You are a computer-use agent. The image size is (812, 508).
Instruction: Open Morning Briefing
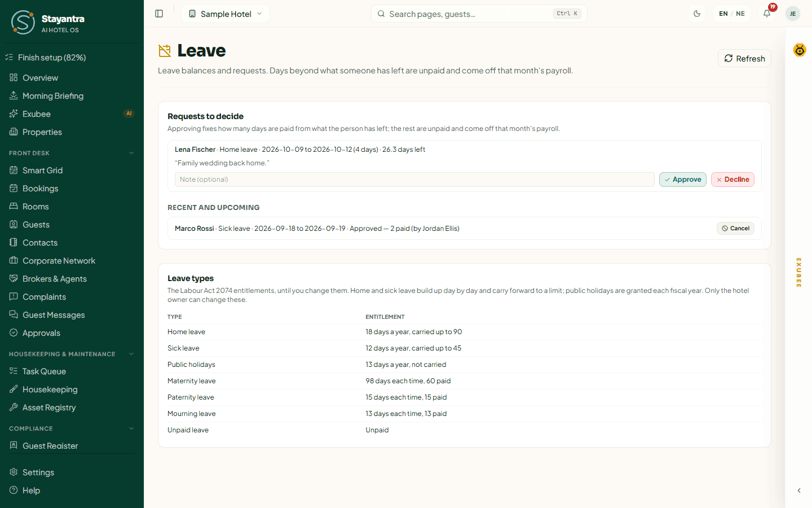pos(72,96)
